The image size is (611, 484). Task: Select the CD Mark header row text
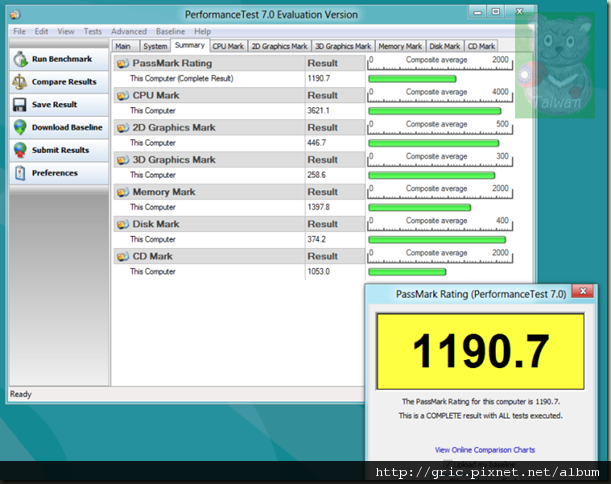[152, 256]
